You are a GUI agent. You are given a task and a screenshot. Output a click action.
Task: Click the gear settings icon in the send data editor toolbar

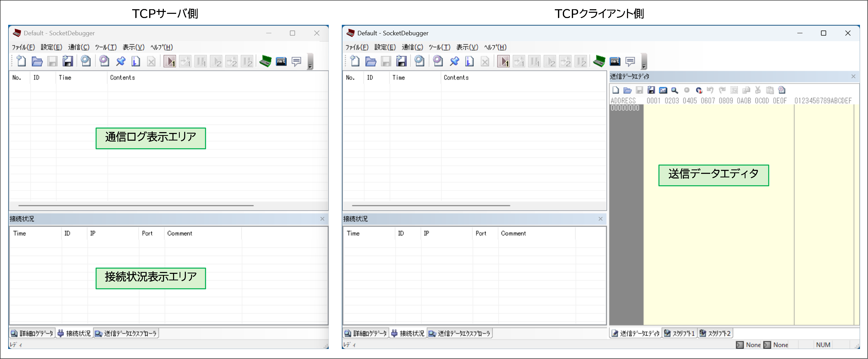[782, 90]
